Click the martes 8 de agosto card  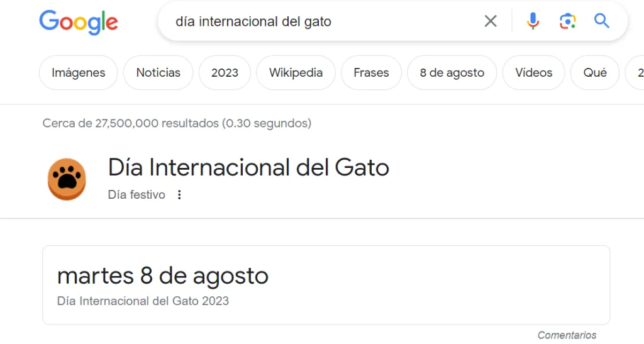point(326,285)
